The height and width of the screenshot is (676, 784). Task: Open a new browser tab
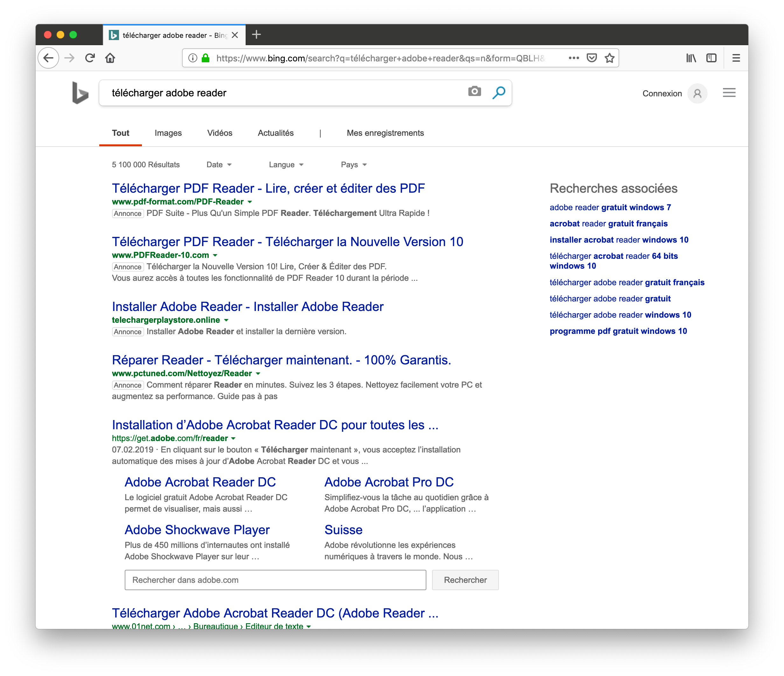(256, 35)
